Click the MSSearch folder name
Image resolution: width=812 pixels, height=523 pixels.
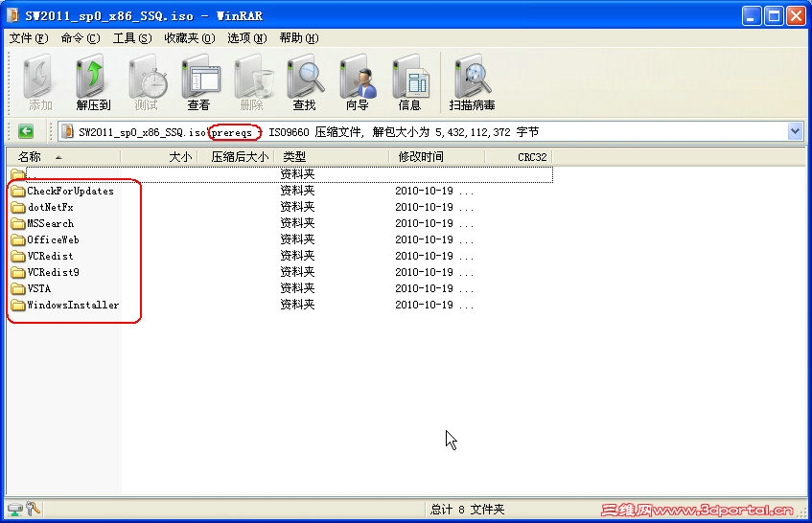click(51, 223)
